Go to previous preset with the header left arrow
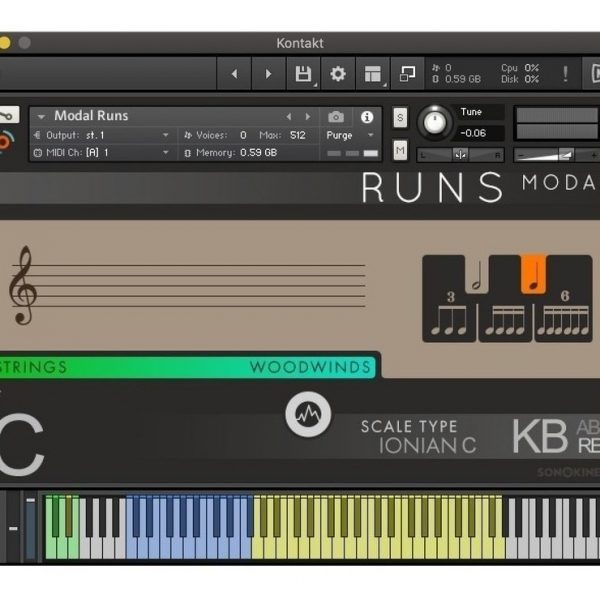This screenshot has width=600, height=600. [x=234, y=73]
